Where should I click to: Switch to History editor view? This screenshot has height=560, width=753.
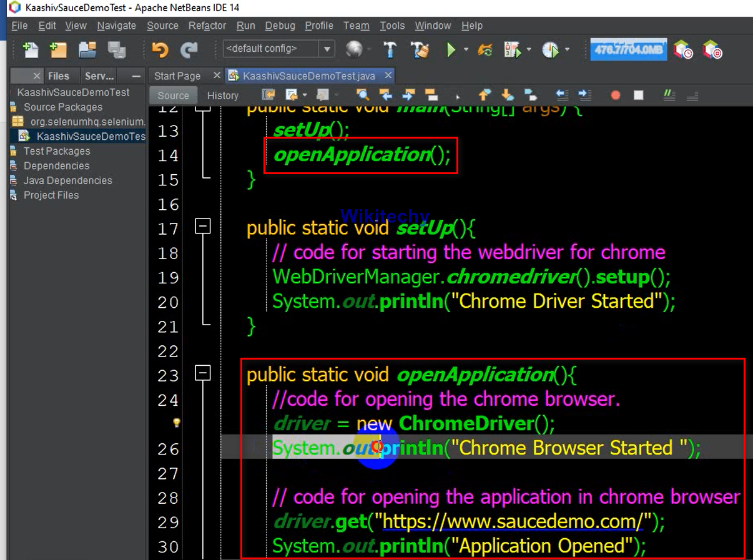click(223, 96)
